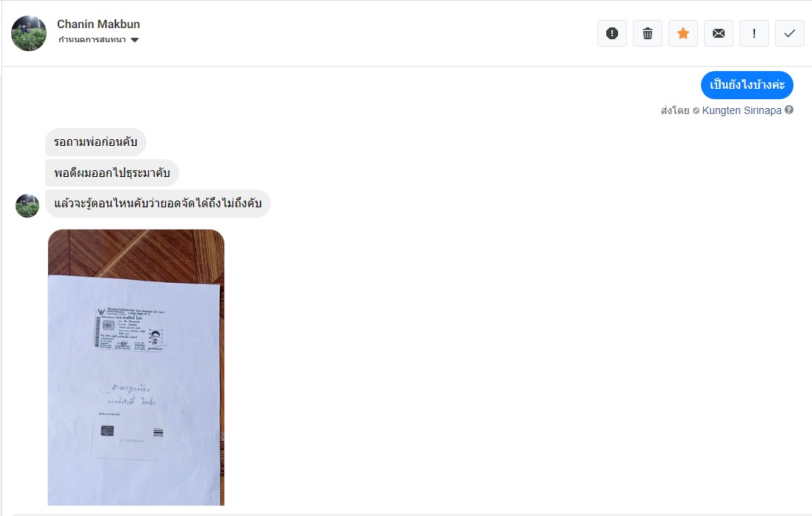Toggle the orange star follow-up icon

[x=683, y=33]
